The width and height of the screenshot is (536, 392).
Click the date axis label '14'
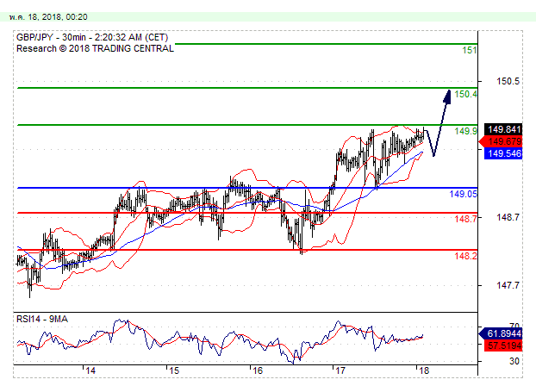(90, 370)
